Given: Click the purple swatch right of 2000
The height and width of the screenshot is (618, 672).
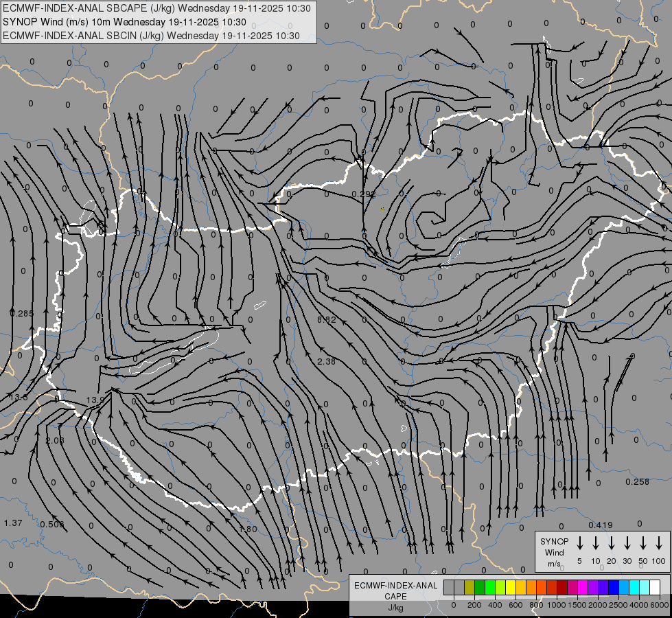Looking at the screenshot, I should (603, 587).
